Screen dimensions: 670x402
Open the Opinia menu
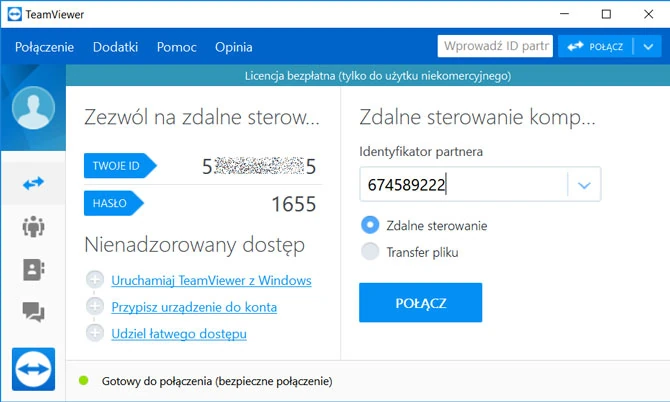234,47
